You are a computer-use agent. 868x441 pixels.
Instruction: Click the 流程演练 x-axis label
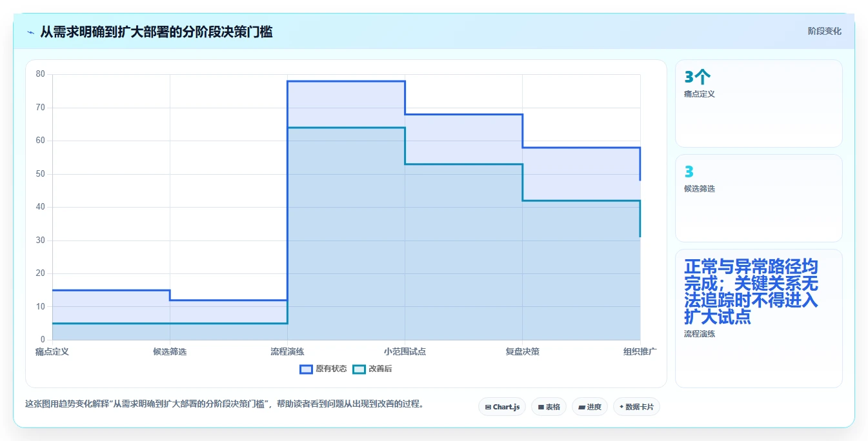[x=287, y=351]
